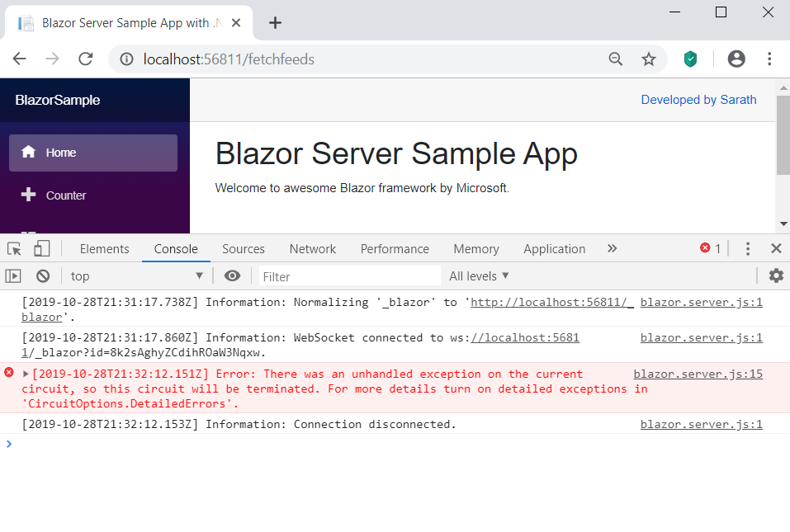Click the Home house icon in sidebar
The height and width of the screenshot is (532, 790).
[x=28, y=152]
